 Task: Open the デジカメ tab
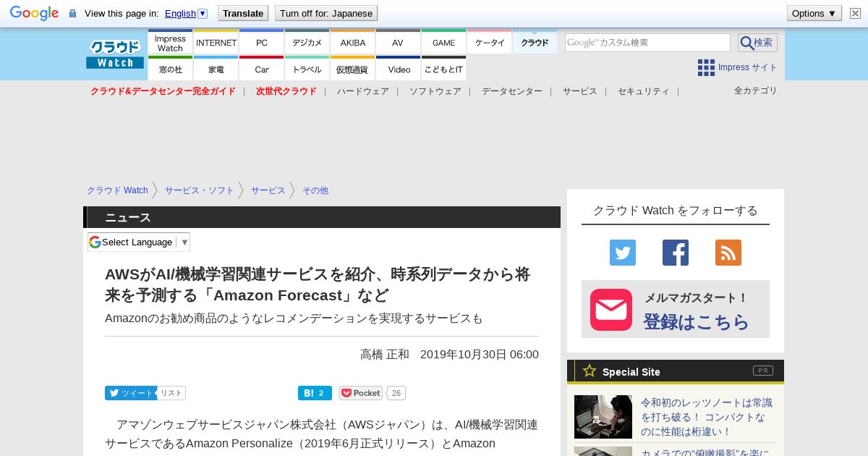click(x=307, y=42)
